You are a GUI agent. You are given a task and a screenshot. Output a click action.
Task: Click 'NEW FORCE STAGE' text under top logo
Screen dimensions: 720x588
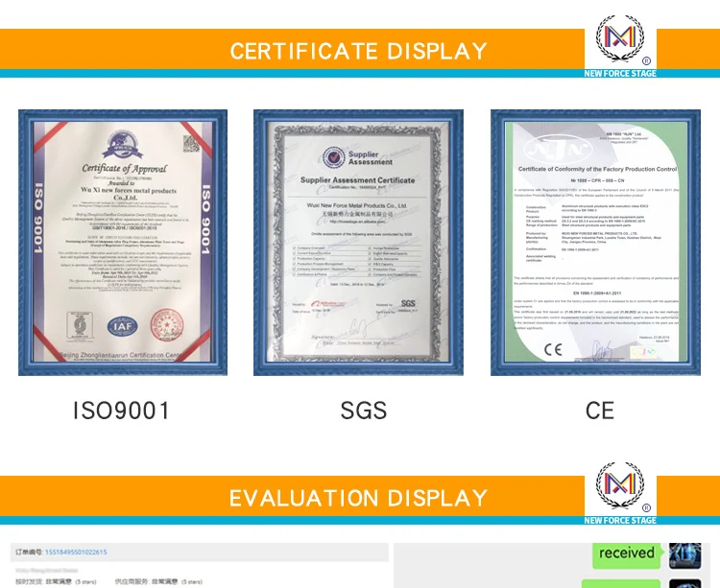[x=620, y=74]
